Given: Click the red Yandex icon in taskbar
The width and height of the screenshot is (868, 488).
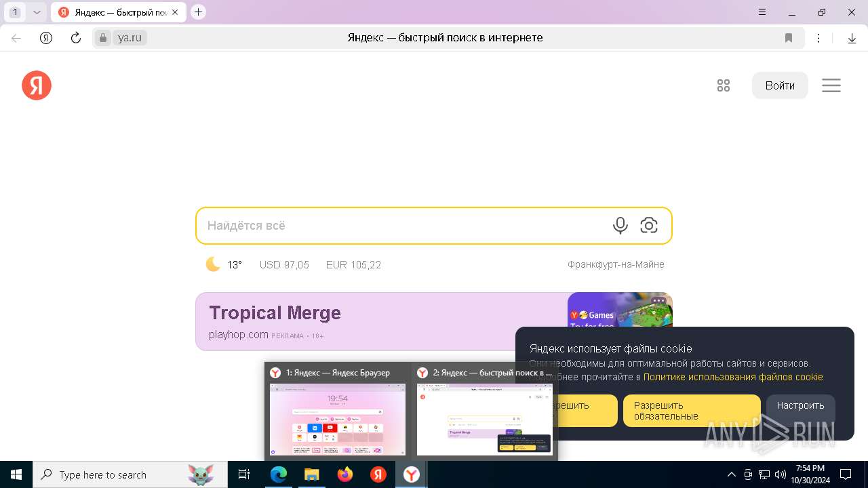Looking at the screenshot, I should pos(378,474).
